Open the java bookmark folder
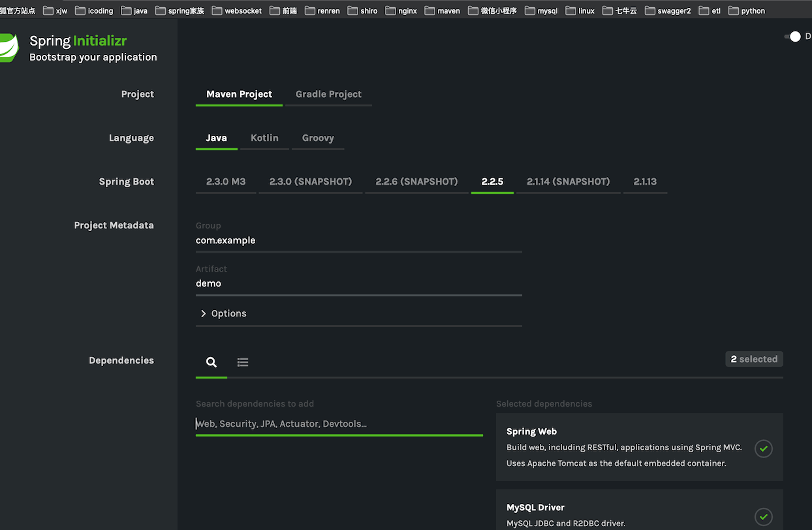The height and width of the screenshot is (530, 812). pyautogui.click(x=134, y=10)
